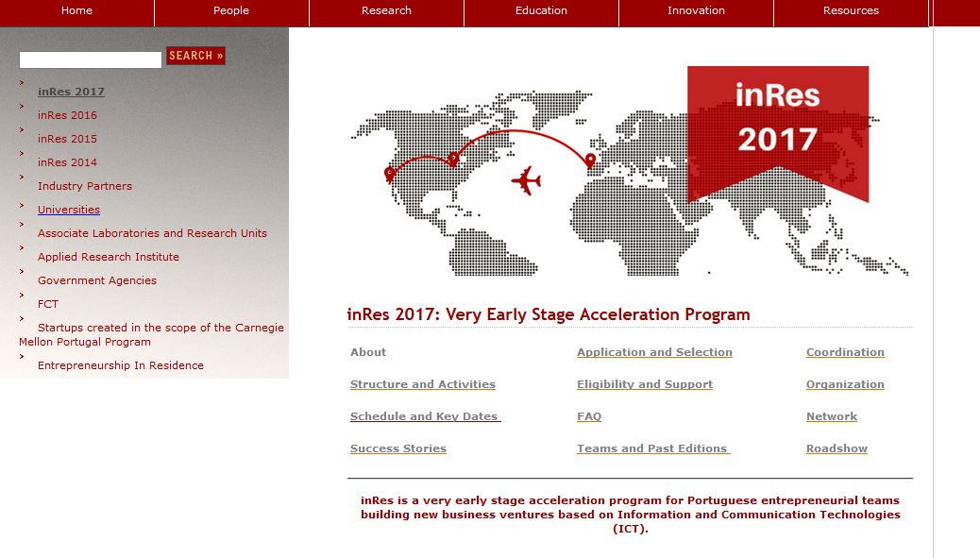The image size is (980, 558).
Task: Click the inRes 2017 world map banner
Action: (x=630, y=172)
